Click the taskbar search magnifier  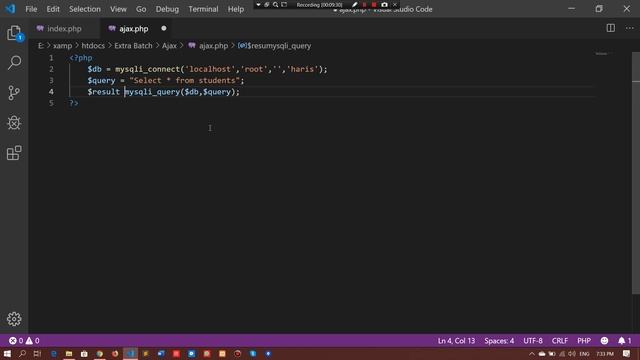[22, 353]
